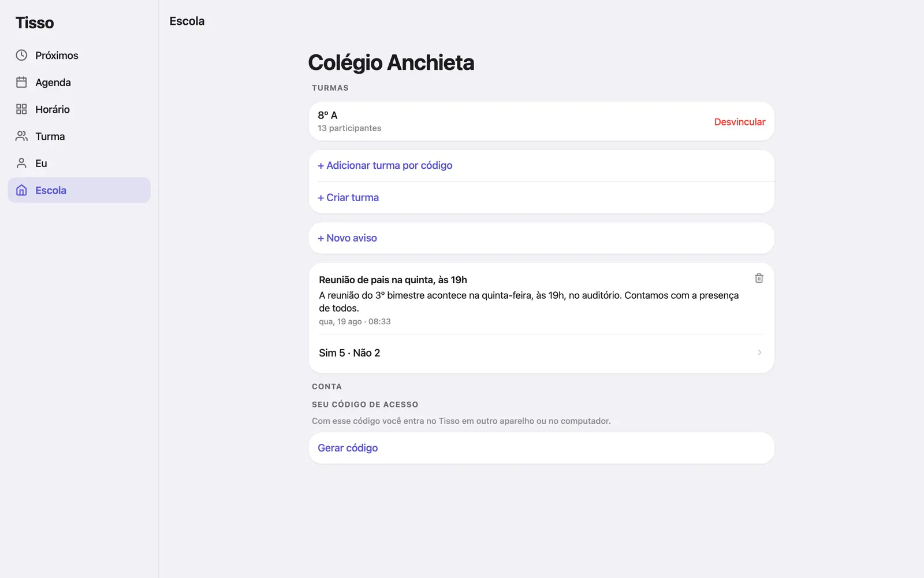Click the 13 participantes count
Viewport: 924px width, 578px height.
coord(349,128)
